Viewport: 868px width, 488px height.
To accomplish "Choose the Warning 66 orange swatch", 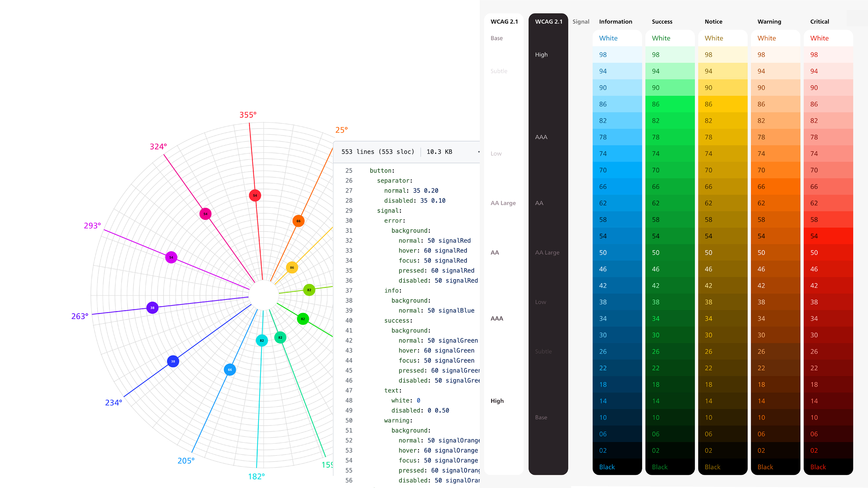I will pos(775,187).
